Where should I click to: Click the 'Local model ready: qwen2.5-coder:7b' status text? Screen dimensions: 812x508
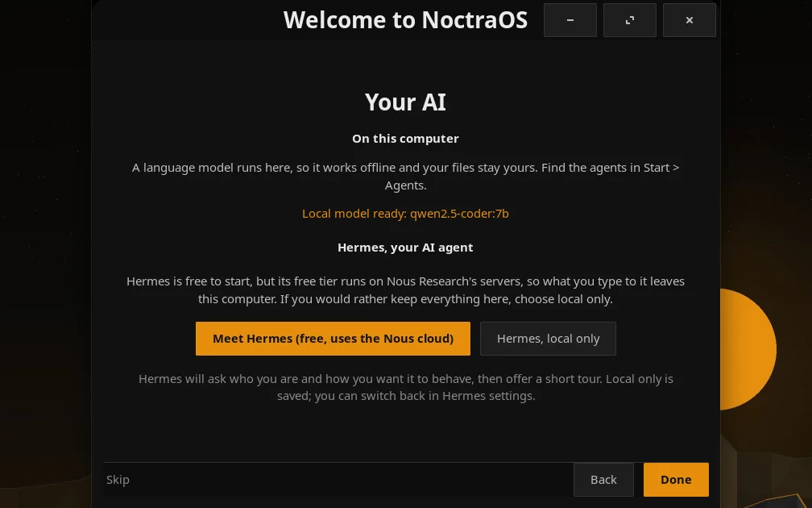click(x=405, y=214)
